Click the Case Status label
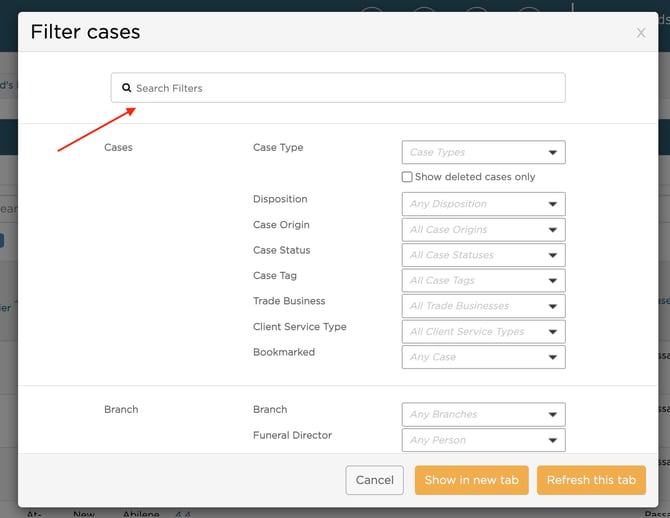 click(x=282, y=250)
